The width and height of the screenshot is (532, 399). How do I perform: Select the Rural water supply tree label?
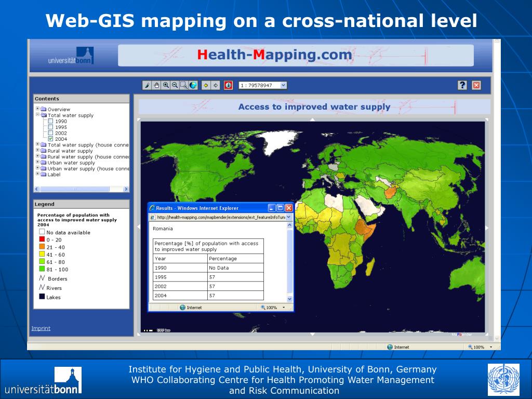[70, 151]
